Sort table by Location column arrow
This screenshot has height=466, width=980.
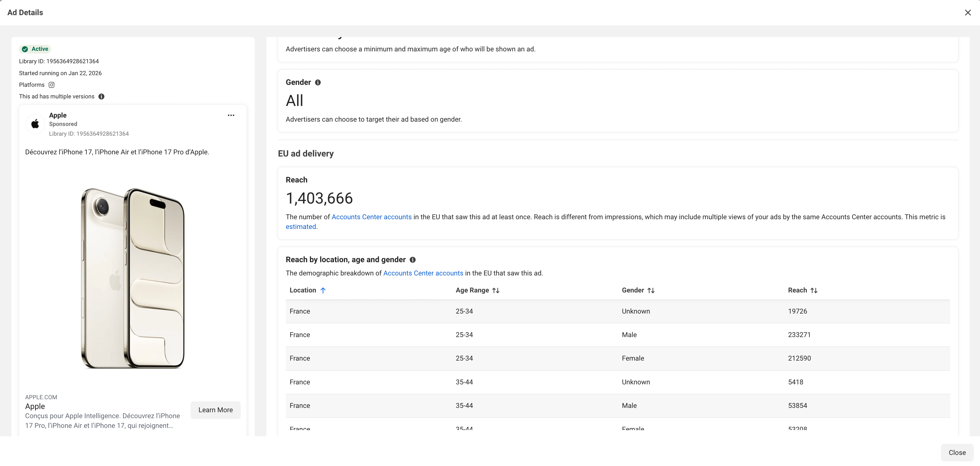tap(323, 290)
